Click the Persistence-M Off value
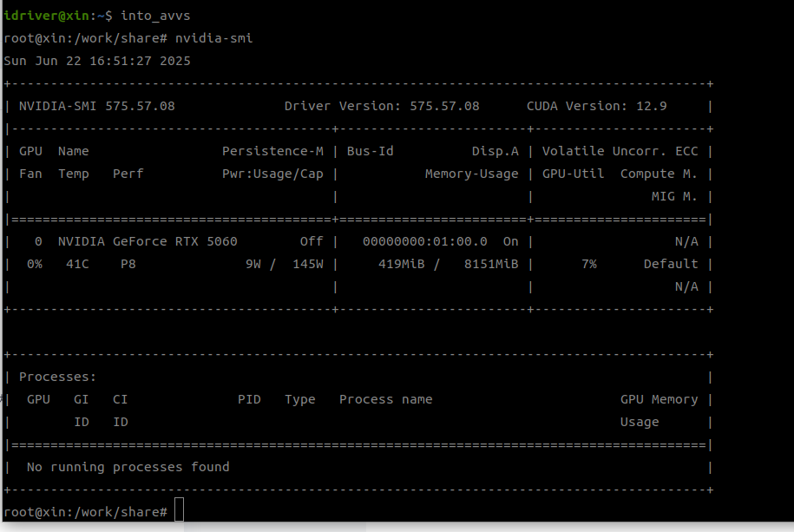Viewport: 794px width, 532px height. (x=312, y=241)
